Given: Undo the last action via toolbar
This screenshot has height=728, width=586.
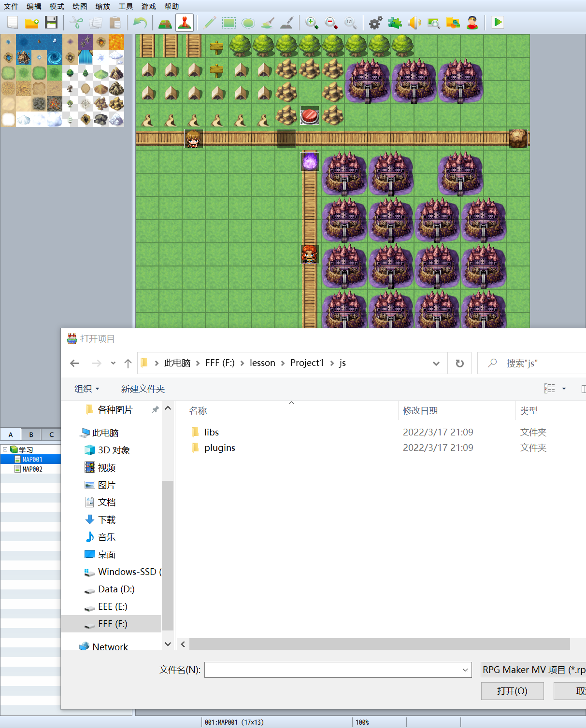Looking at the screenshot, I should pyautogui.click(x=140, y=22).
